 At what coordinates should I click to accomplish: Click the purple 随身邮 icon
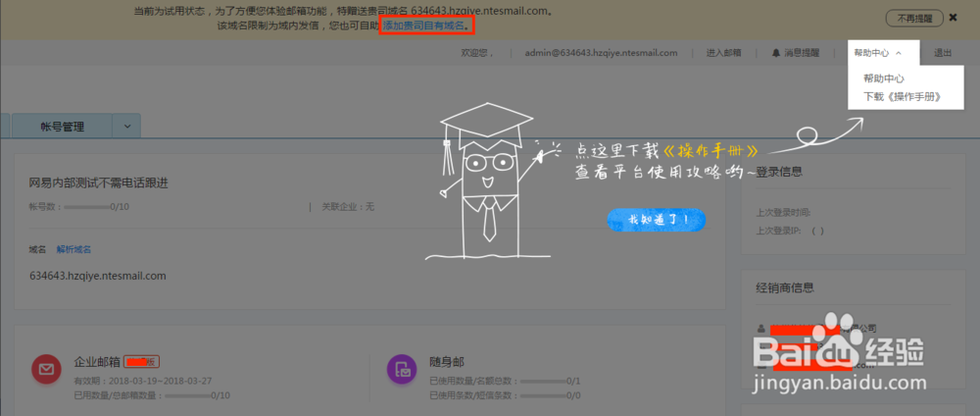(402, 370)
